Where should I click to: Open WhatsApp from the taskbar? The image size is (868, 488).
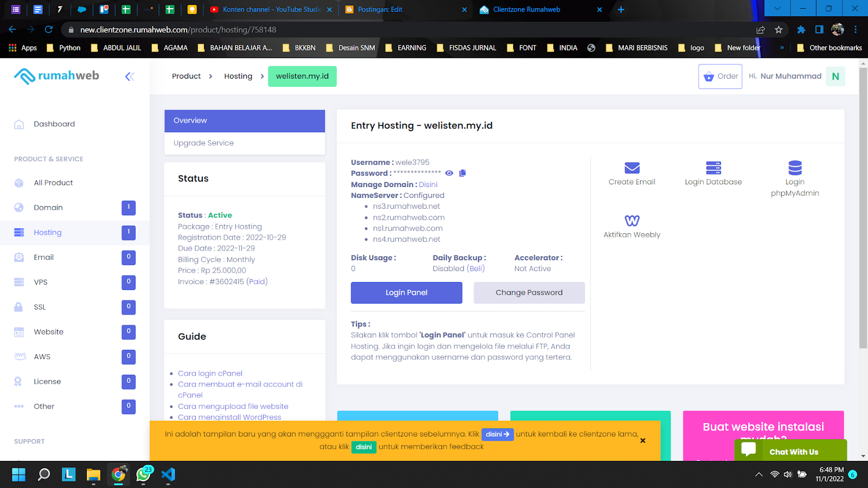[x=144, y=475]
